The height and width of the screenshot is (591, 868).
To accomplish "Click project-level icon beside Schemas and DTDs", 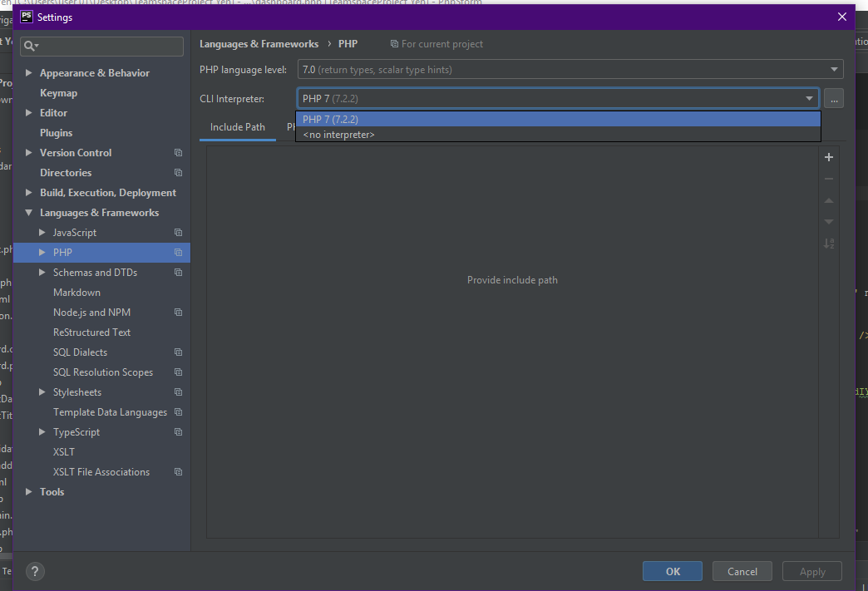I will pyautogui.click(x=178, y=273).
